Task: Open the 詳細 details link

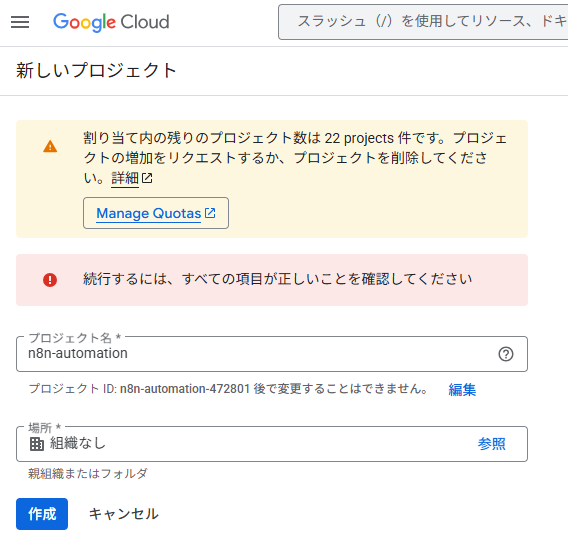Action: coord(125,178)
